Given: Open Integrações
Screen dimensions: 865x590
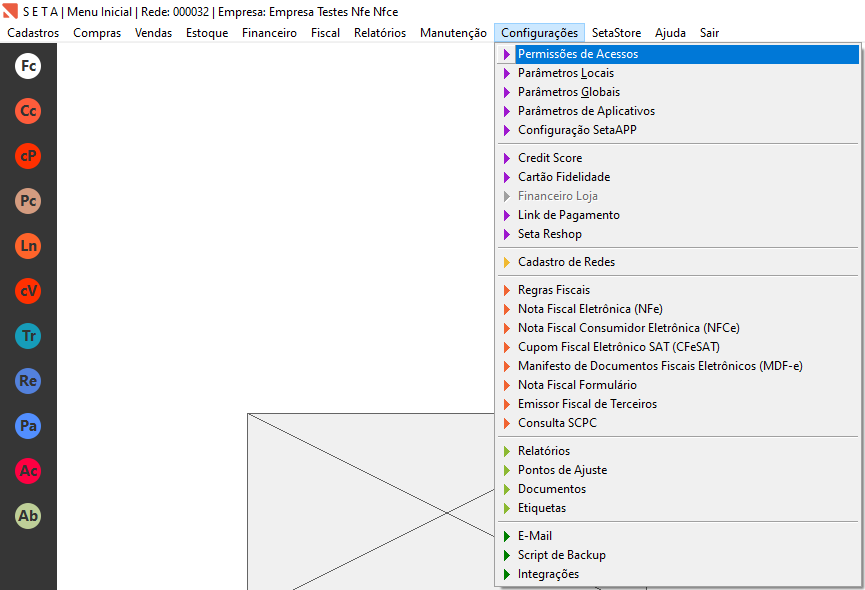Looking at the screenshot, I should click(x=679, y=574).
